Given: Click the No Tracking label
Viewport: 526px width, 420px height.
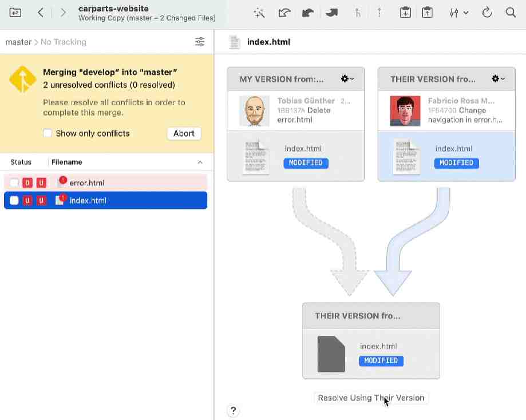Looking at the screenshot, I should (64, 42).
